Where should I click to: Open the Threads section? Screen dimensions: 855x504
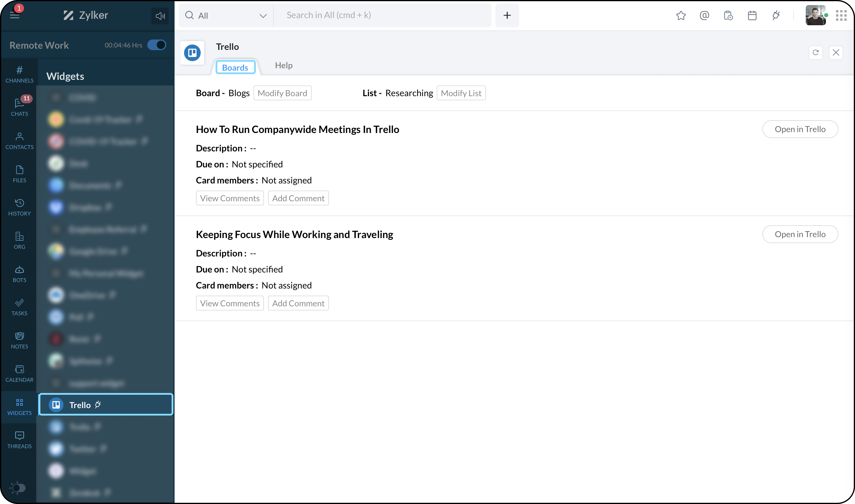[x=19, y=440]
